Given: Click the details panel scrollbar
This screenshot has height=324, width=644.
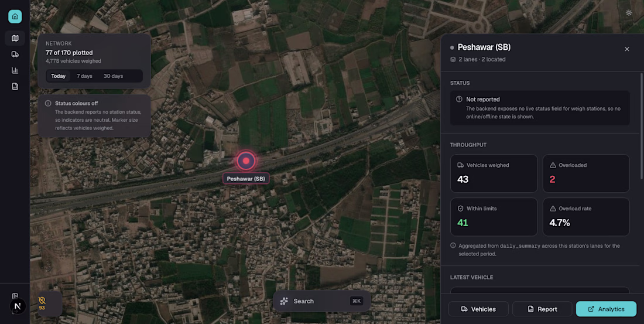Looking at the screenshot, I should pyautogui.click(x=641, y=126).
